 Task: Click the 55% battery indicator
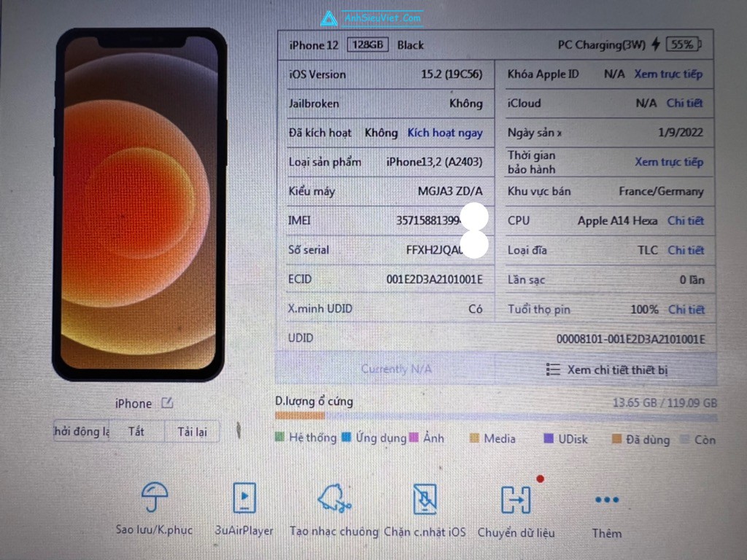coord(684,44)
